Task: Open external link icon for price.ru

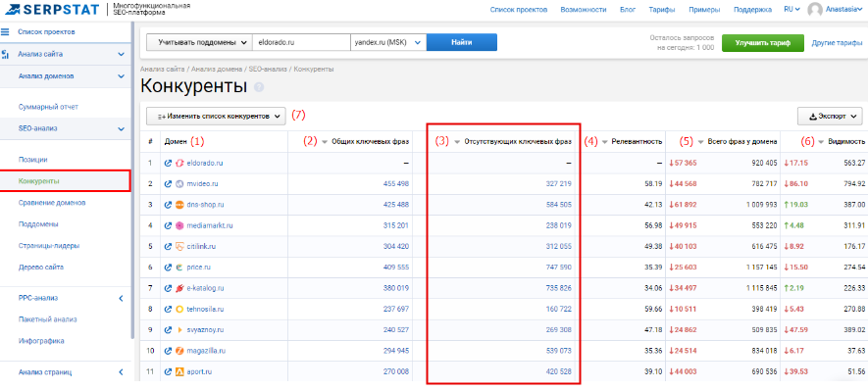Action: click(x=169, y=268)
